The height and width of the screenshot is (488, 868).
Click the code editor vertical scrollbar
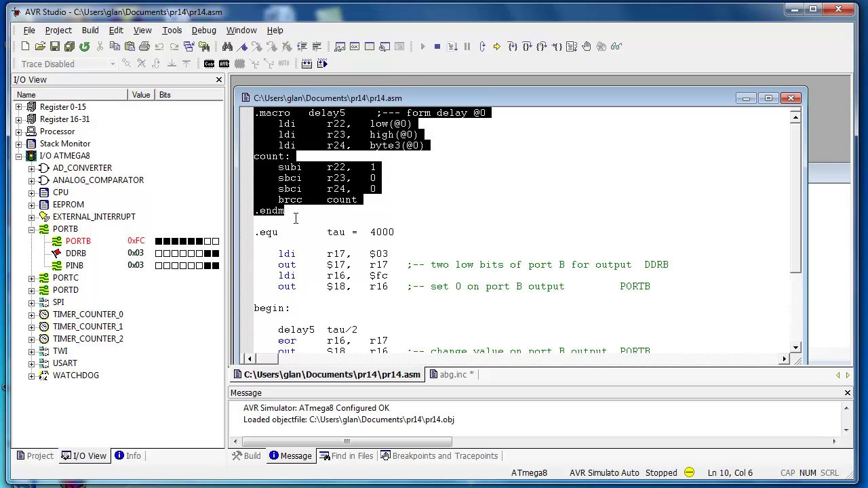[795, 232]
